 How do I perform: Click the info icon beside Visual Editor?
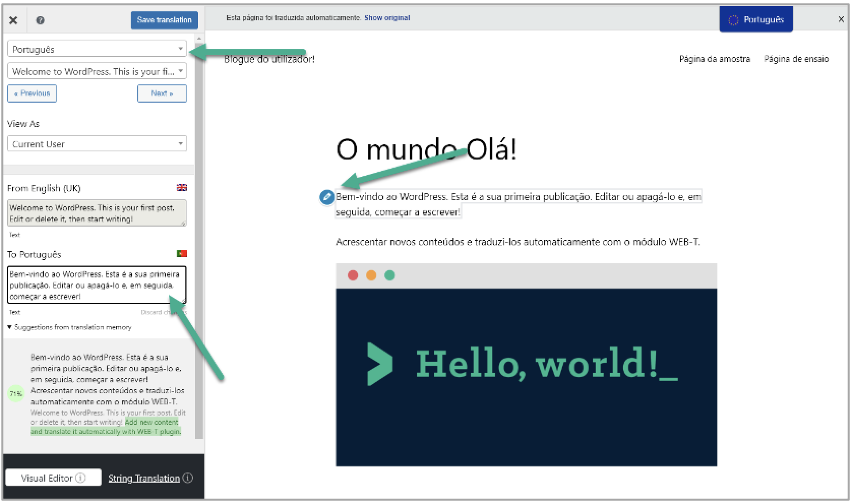(81, 478)
